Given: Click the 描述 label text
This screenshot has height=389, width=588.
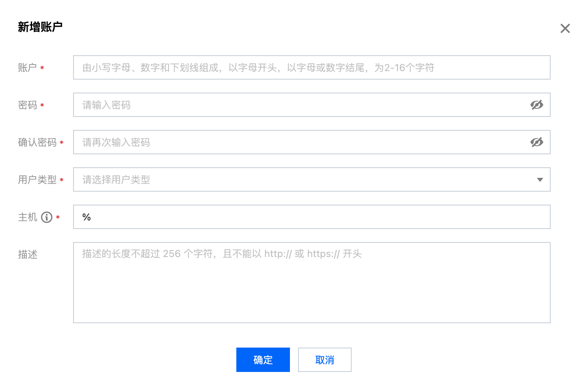Looking at the screenshot, I should click(x=27, y=255).
